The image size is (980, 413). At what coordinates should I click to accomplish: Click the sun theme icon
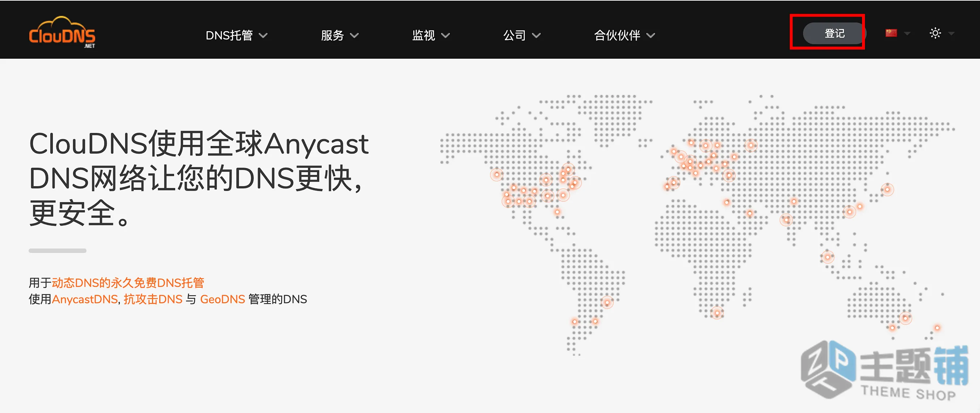point(935,33)
